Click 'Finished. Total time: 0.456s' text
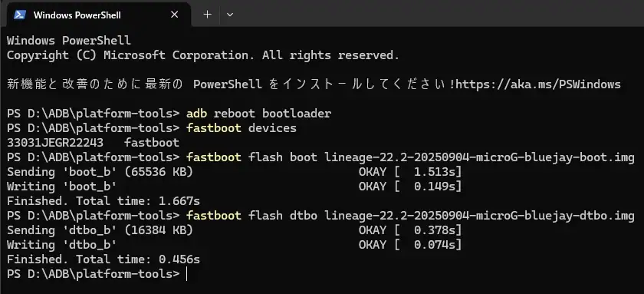 pyautogui.click(x=103, y=259)
